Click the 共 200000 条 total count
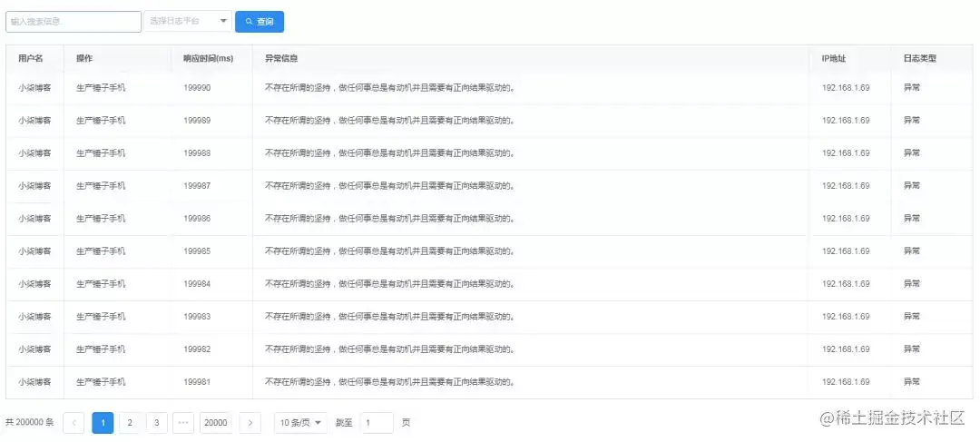This screenshot has width=980, height=442. pos(29,423)
